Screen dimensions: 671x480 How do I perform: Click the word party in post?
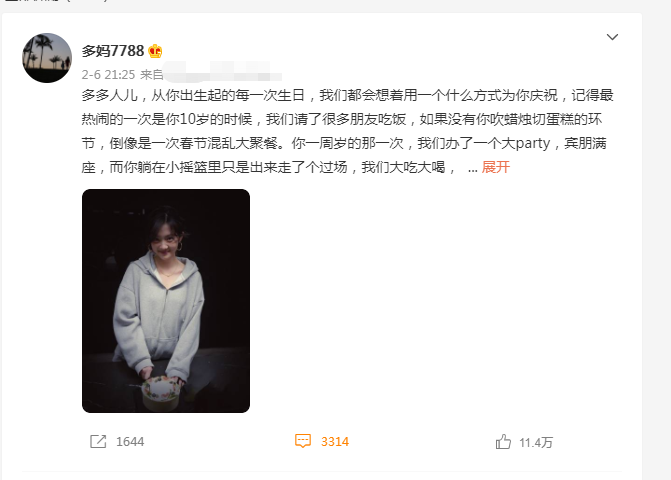(x=532, y=144)
